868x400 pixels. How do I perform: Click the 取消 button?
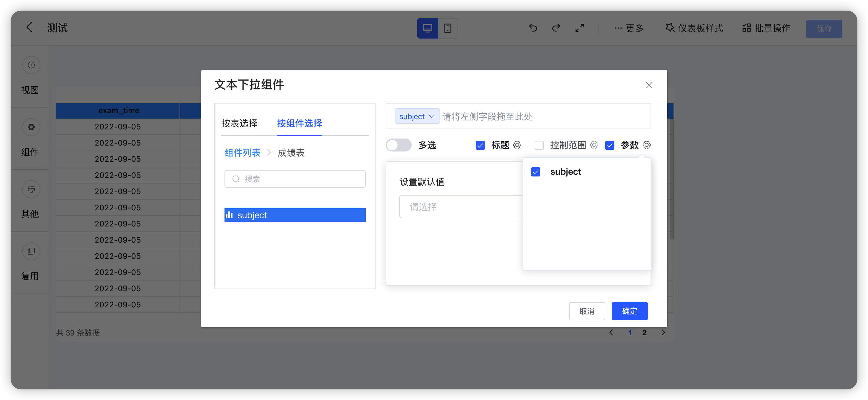pos(587,311)
